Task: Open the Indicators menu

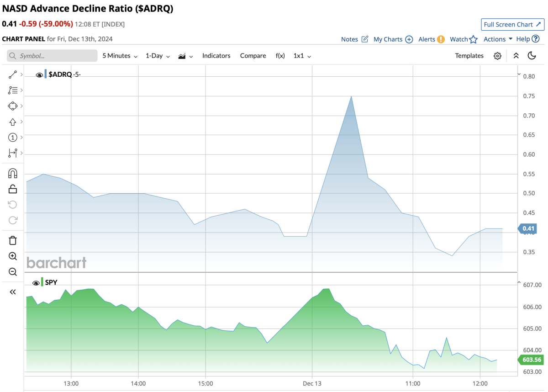Action: [x=216, y=56]
